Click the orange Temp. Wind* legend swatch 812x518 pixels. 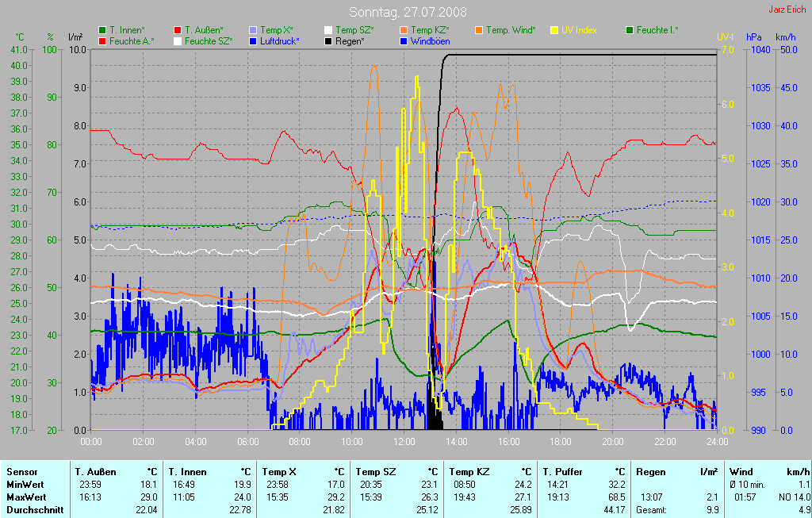pos(478,31)
